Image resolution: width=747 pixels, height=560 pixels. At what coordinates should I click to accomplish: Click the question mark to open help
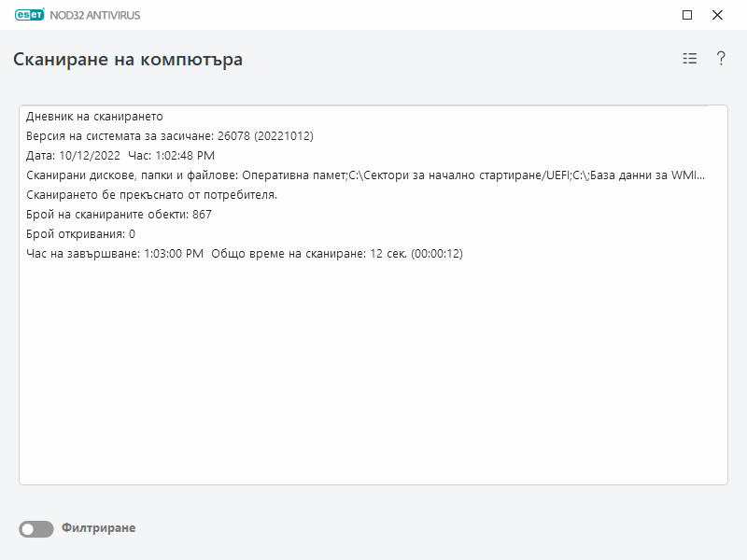point(719,59)
